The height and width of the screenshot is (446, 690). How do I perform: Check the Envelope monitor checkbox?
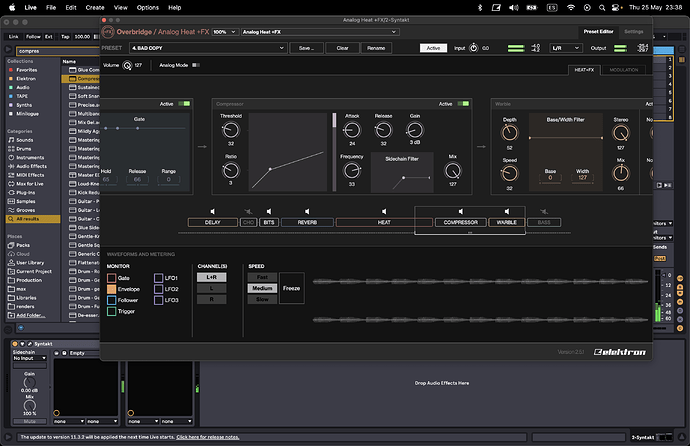tap(113, 289)
